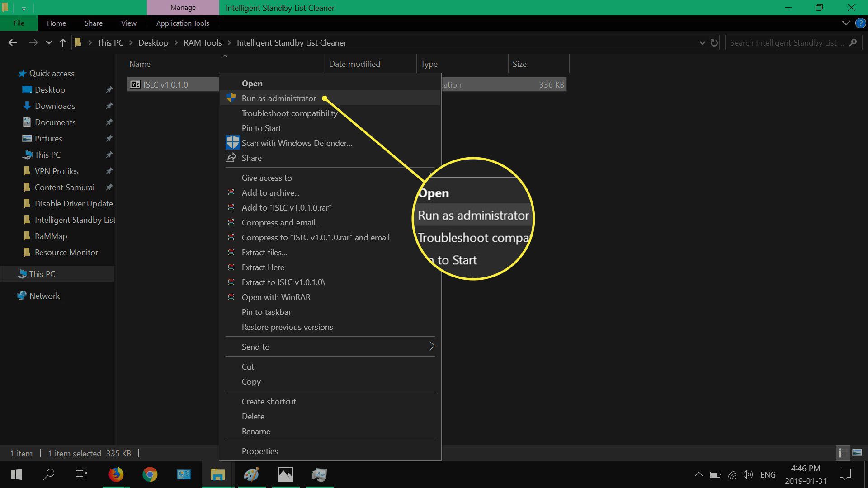
Task: Open File Explorer taskbar icon
Action: click(217, 474)
